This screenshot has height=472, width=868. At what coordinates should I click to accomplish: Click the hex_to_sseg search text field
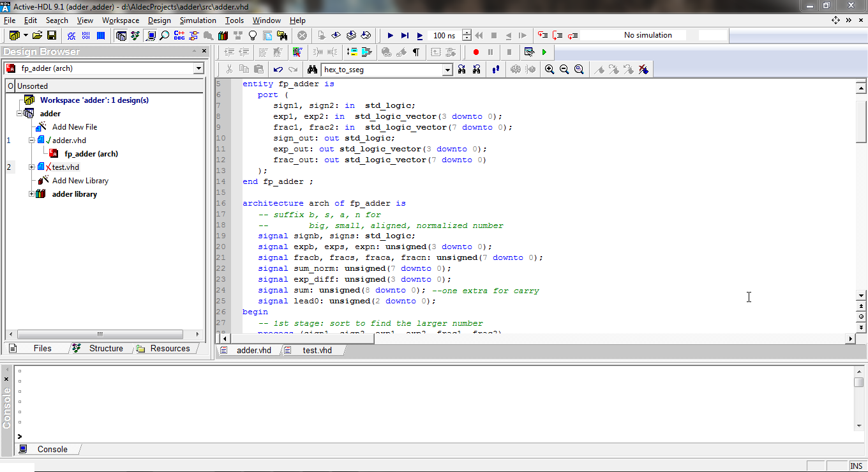coord(382,69)
